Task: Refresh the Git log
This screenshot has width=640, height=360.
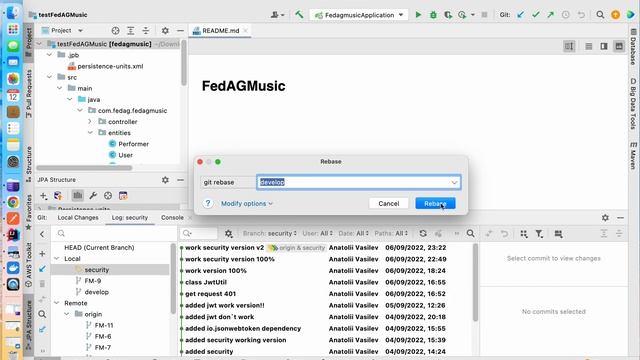Action: [423, 233]
